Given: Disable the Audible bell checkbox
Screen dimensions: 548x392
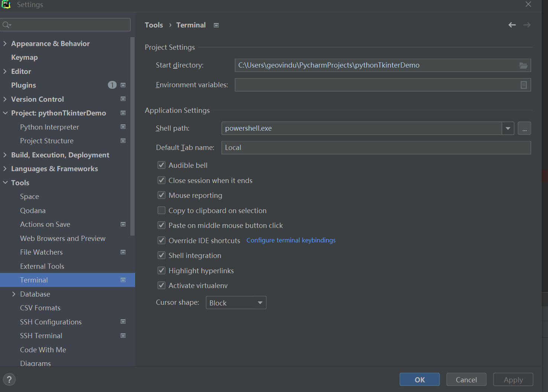Looking at the screenshot, I should [x=162, y=165].
